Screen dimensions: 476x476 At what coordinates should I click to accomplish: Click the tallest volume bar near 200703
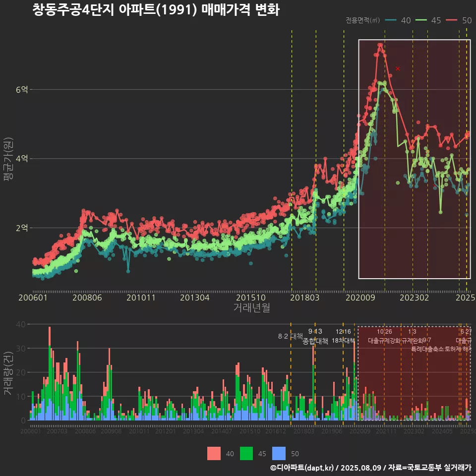[x=50, y=374]
